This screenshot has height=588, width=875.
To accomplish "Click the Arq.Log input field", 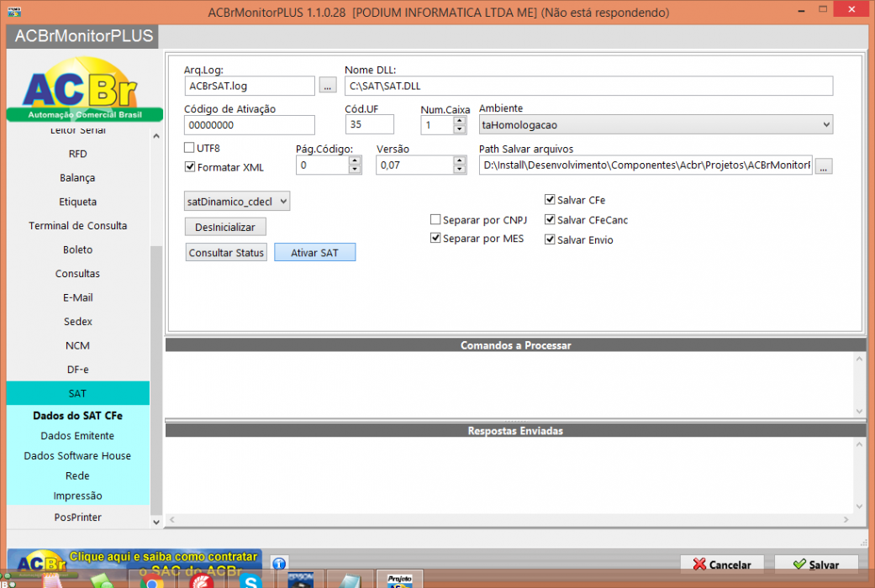I will click(250, 86).
